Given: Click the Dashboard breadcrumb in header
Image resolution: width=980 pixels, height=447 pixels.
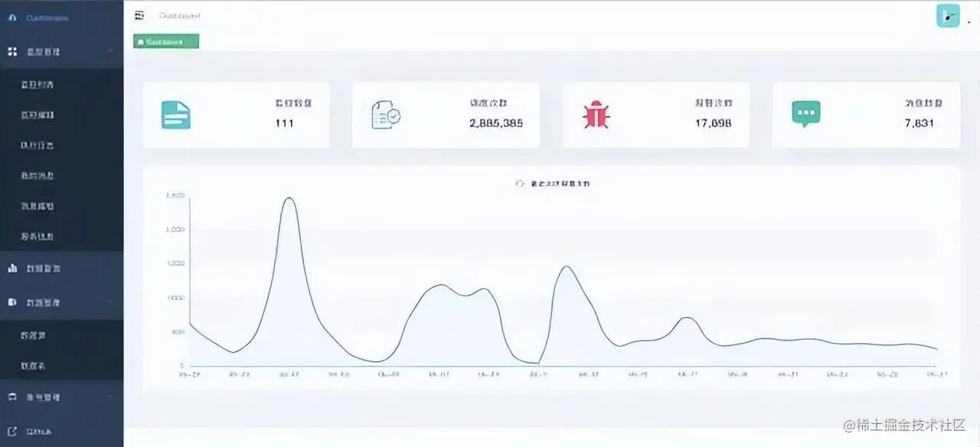Looking at the screenshot, I should tap(180, 15).
